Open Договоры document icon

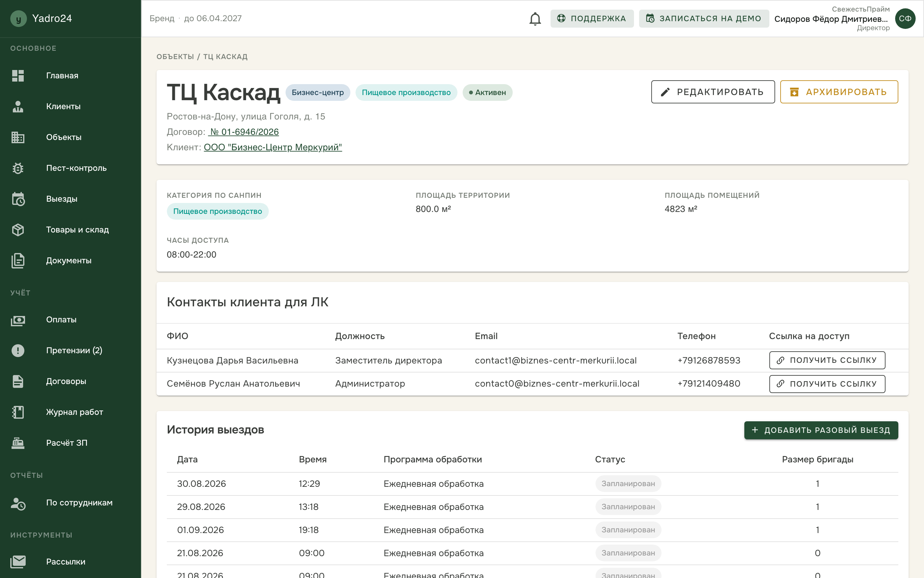tap(18, 381)
